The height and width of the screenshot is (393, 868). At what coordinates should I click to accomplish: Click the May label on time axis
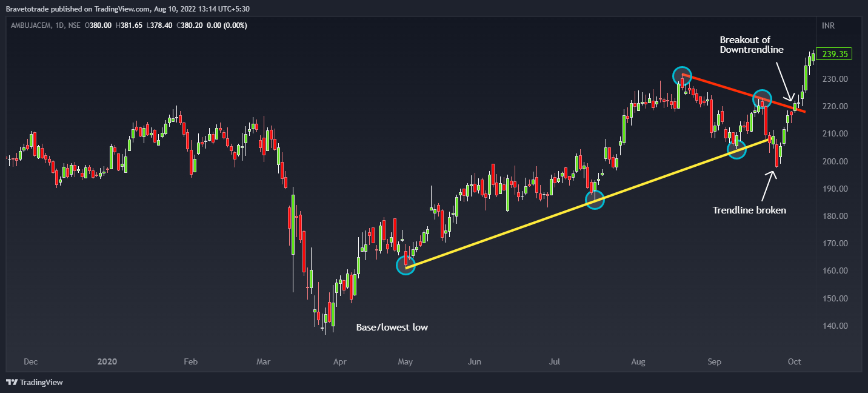pyautogui.click(x=405, y=361)
